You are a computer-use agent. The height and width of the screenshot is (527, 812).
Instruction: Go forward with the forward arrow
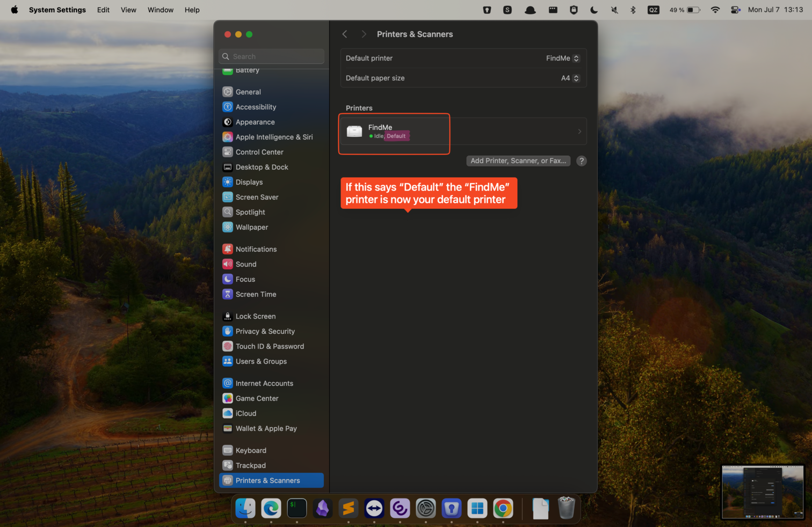coord(364,34)
